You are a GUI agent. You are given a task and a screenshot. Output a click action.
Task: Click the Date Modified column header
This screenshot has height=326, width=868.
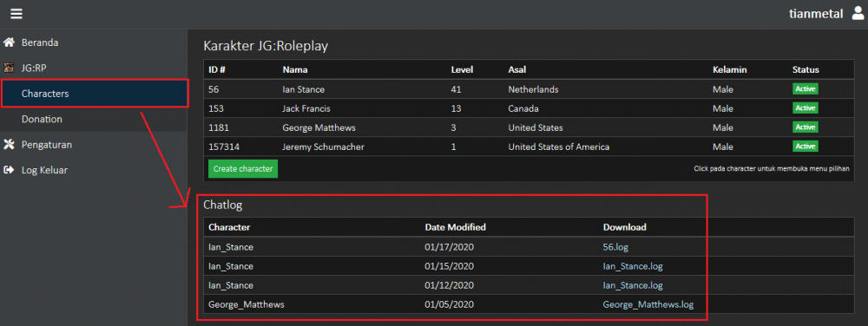click(x=456, y=227)
